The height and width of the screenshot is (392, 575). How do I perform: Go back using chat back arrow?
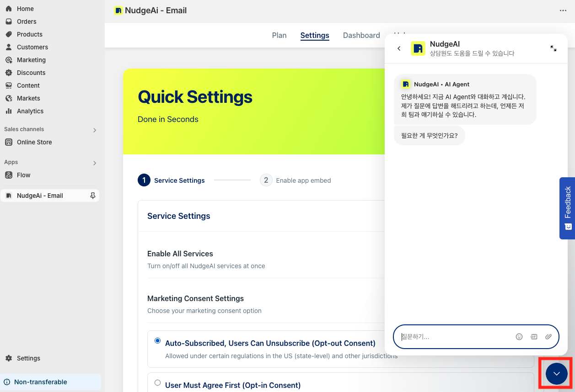click(x=399, y=48)
